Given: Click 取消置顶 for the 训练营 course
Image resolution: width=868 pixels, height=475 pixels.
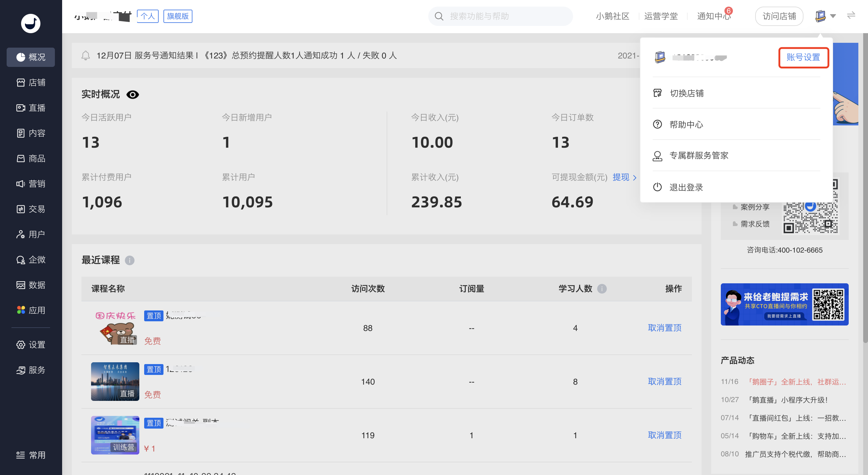Looking at the screenshot, I should pos(664,435).
